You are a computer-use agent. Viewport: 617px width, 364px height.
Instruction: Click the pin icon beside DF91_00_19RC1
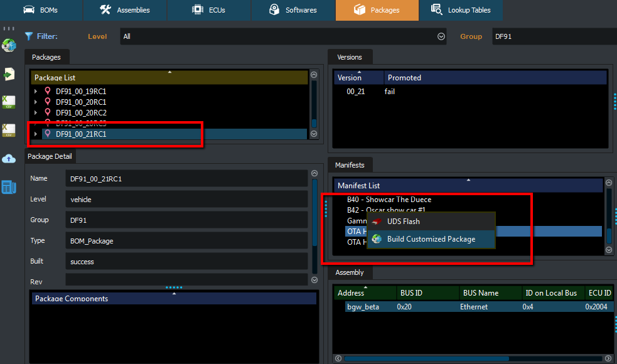click(x=48, y=91)
